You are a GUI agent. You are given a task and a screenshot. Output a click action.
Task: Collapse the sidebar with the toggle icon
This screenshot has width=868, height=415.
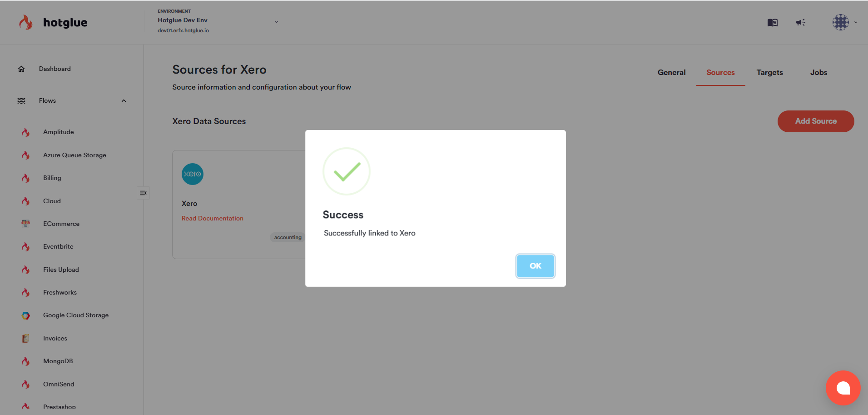143,193
